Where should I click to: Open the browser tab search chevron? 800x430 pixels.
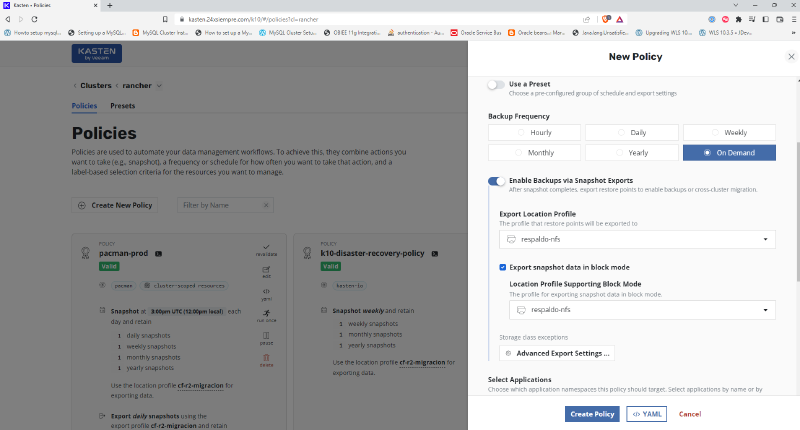[x=735, y=5]
